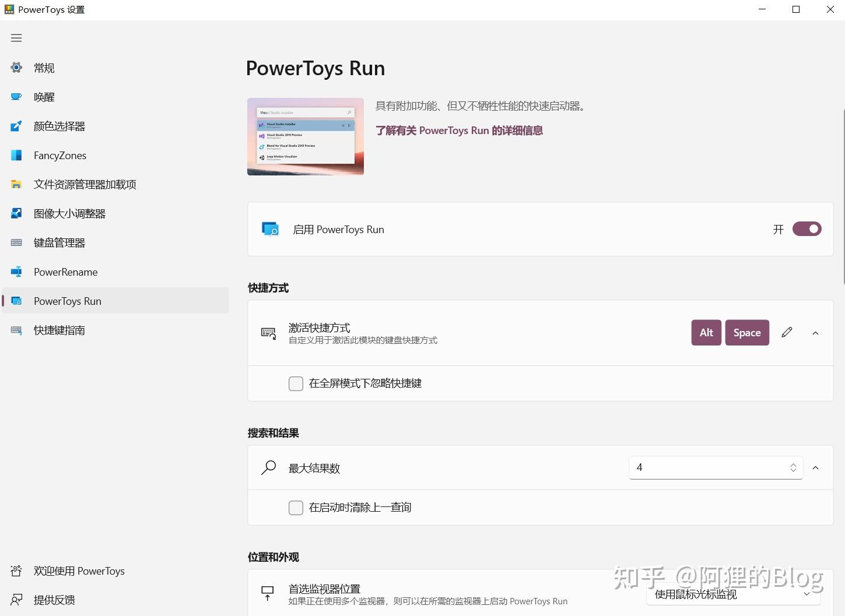Click the vertical scrollbar on right

(843, 196)
